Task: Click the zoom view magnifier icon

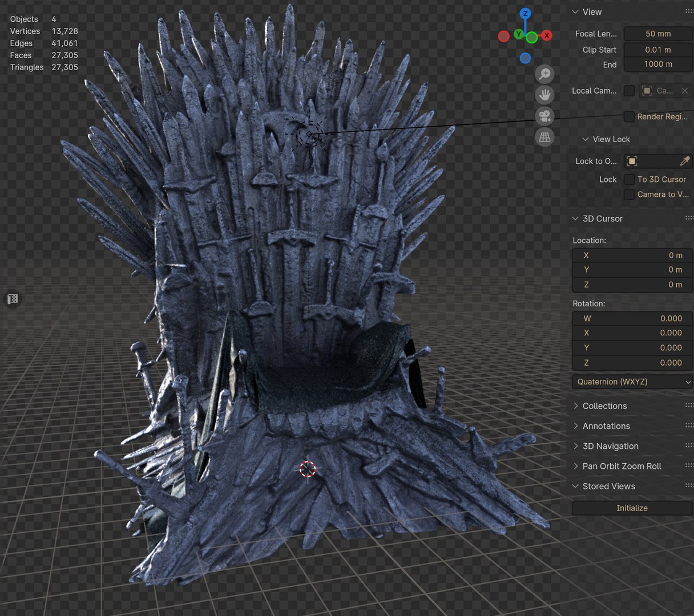Action: [544, 74]
